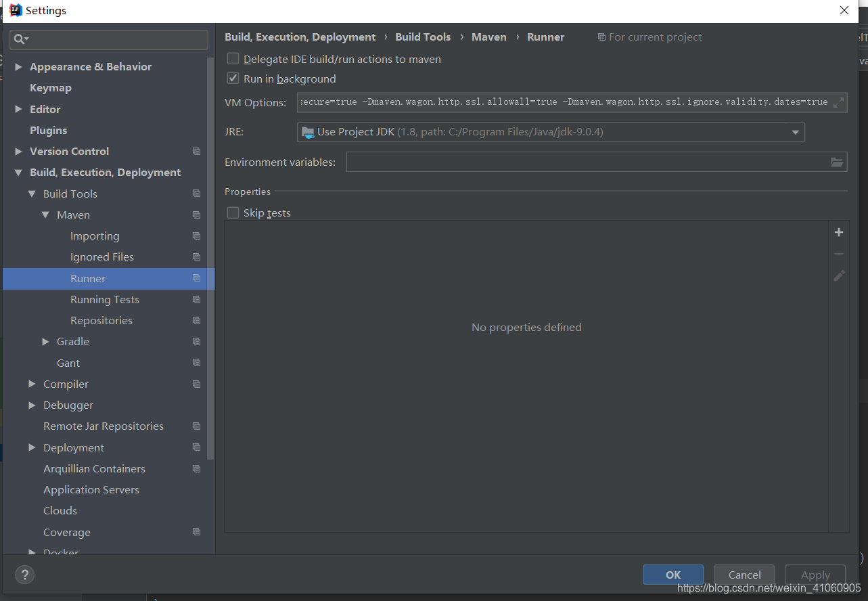The height and width of the screenshot is (601, 868).
Task: Click the project-level icon beside Repositories
Action: [196, 321]
